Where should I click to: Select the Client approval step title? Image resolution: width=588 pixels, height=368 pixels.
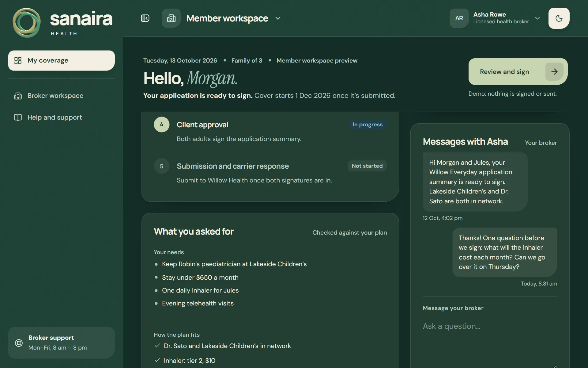click(x=202, y=125)
